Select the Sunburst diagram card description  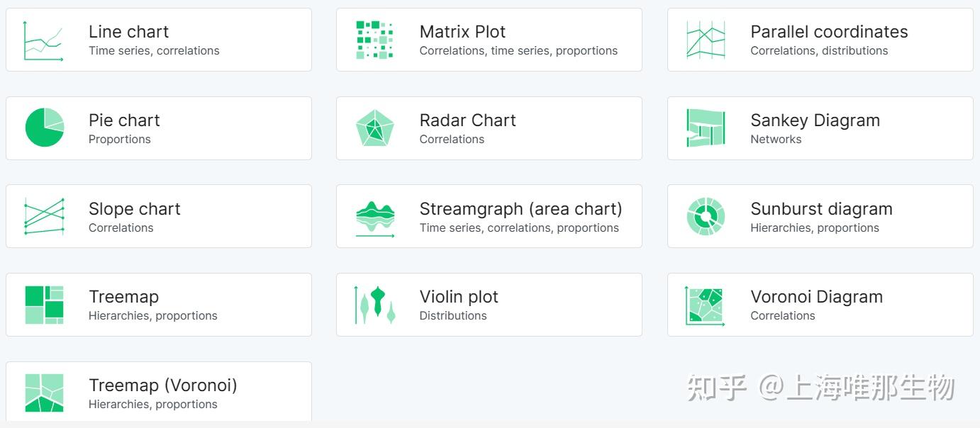coord(814,228)
